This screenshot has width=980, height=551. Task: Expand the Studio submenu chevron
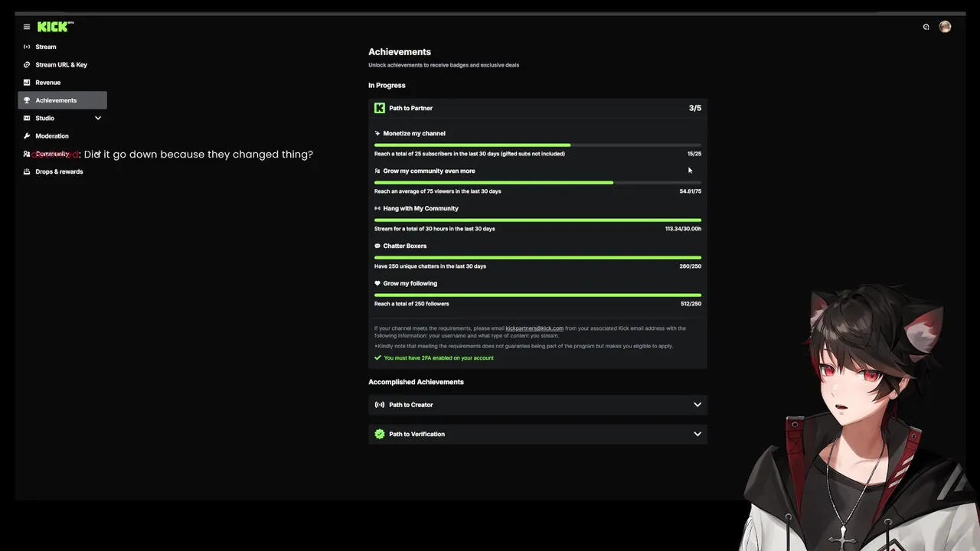(x=98, y=118)
